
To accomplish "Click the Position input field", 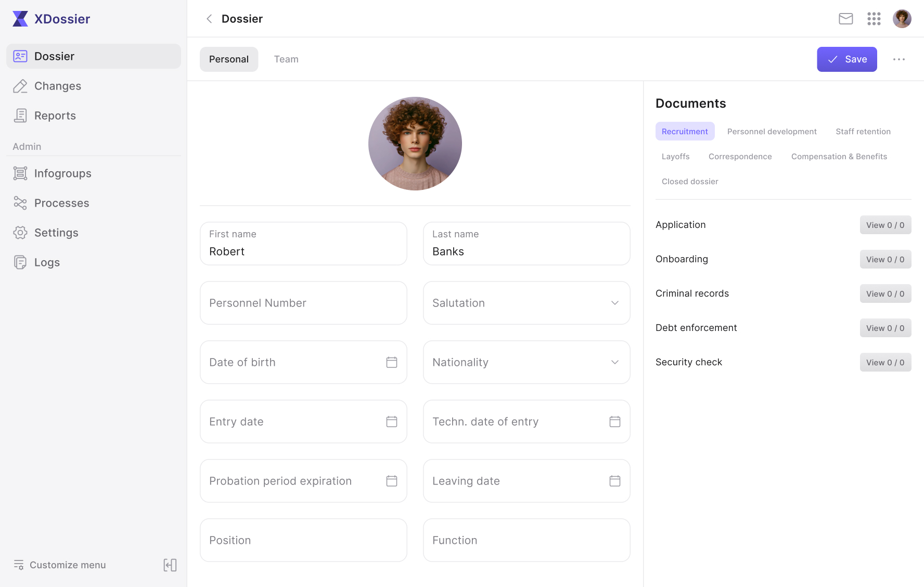I will point(303,540).
